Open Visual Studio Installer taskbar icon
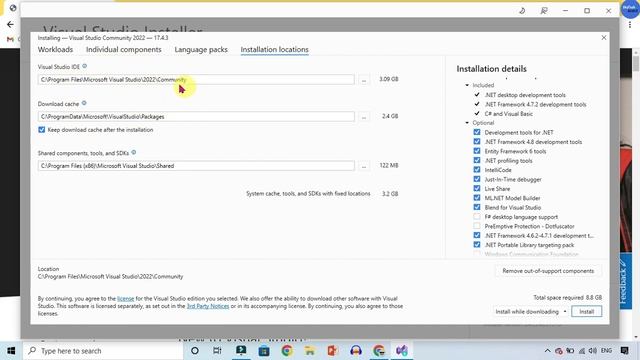This screenshot has width=640, height=360. 402,351
